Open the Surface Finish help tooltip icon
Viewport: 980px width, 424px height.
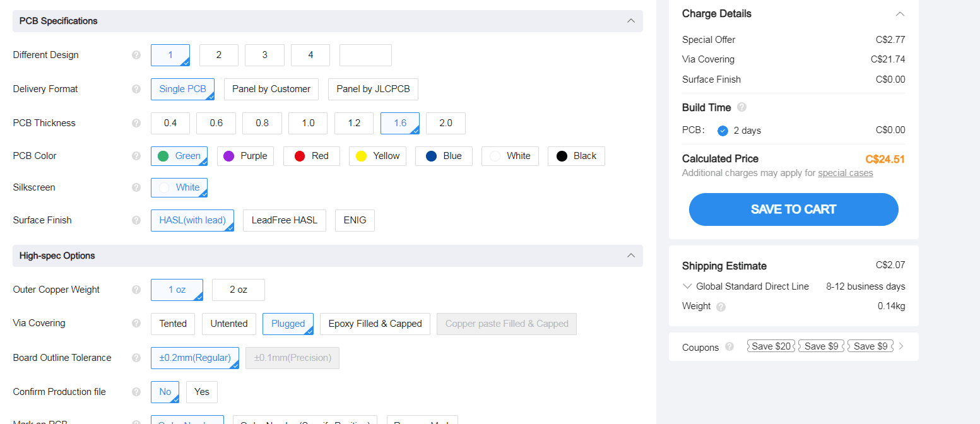(x=136, y=220)
